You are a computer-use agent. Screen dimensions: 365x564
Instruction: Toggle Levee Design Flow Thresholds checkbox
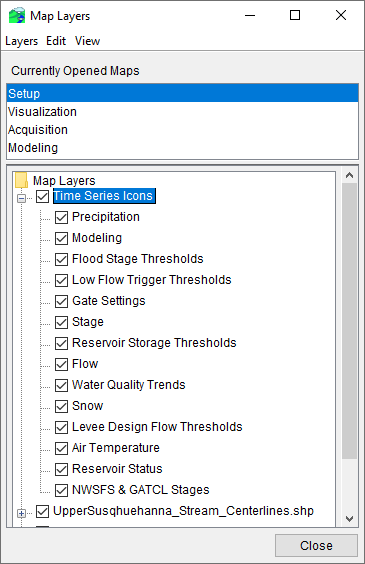pyautogui.click(x=61, y=427)
